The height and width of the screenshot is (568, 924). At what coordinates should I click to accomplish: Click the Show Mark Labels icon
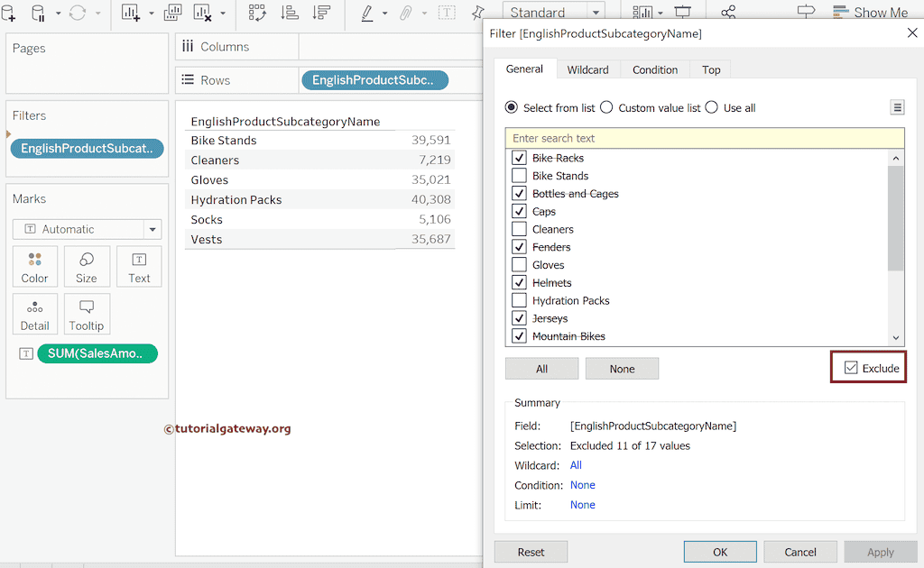(x=447, y=13)
